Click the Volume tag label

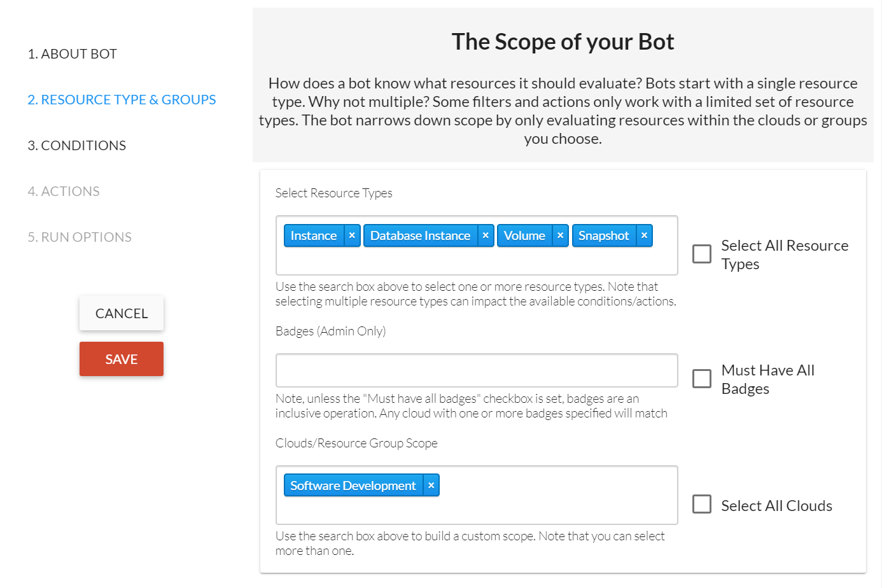[524, 235]
